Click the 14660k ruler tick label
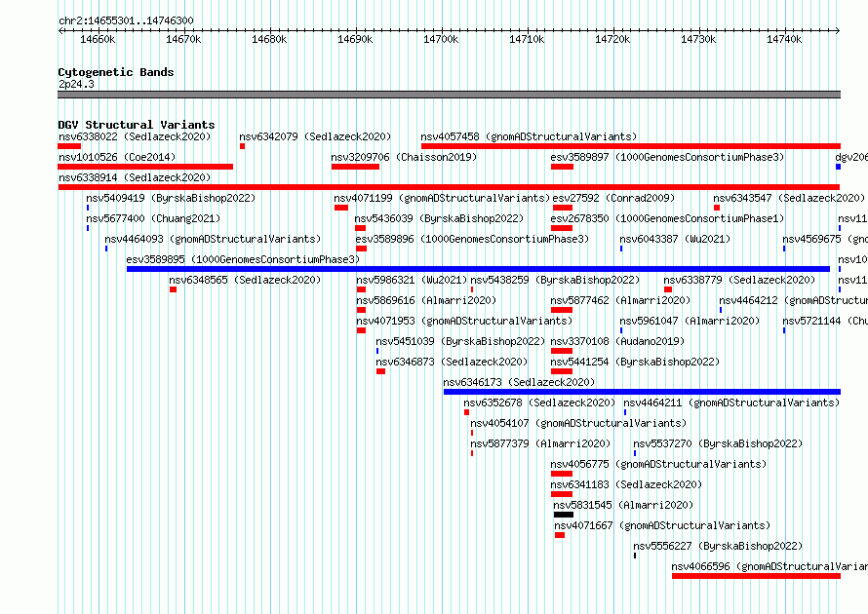868x614 pixels. tap(98, 39)
